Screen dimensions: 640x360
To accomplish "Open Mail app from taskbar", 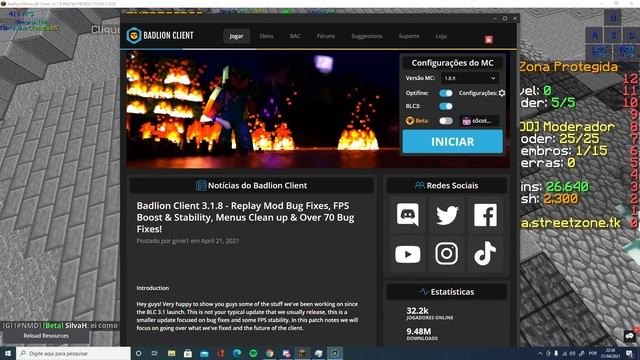I will pos(204,353).
